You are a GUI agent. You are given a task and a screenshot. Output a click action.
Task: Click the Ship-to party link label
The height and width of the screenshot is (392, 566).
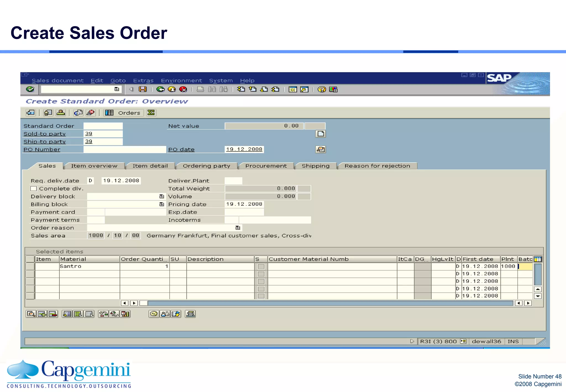[44, 142]
